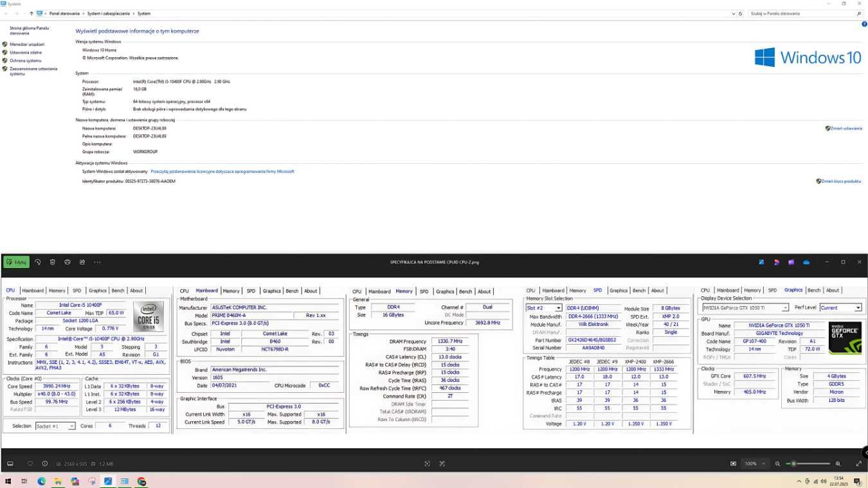Open Ochrona systemu link

point(25,60)
